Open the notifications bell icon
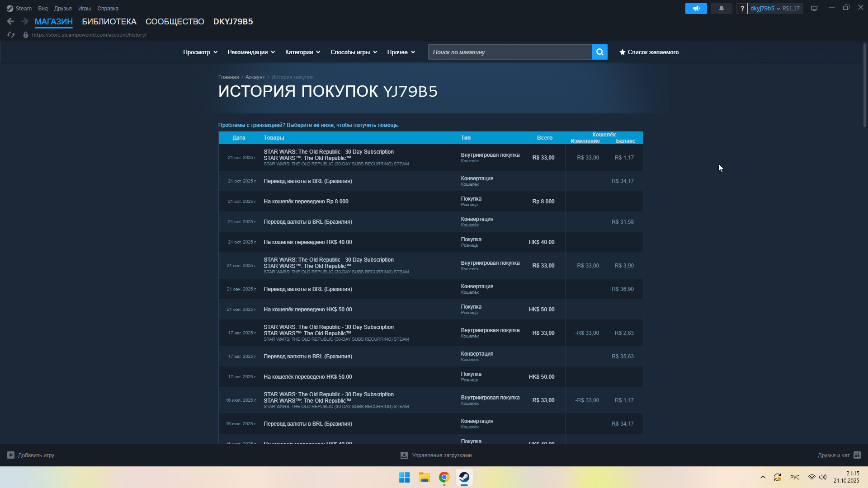The height and width of the screenshot is (488, 868). (x=721, y=9)
